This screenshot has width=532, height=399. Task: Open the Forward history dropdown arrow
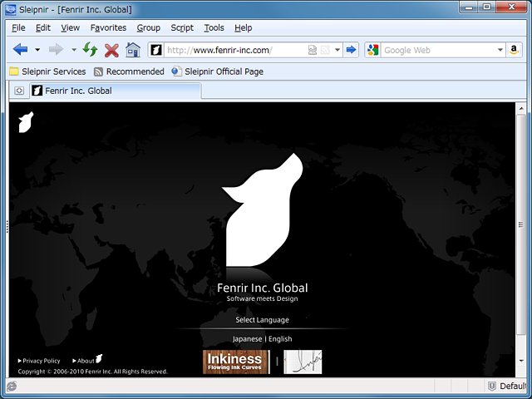(74, 50)
